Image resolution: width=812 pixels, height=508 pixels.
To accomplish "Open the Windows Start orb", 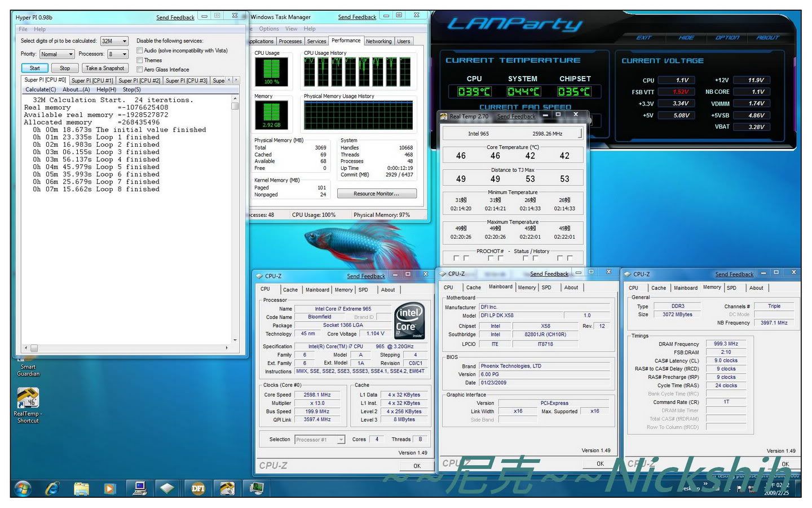I will (23, 488).
